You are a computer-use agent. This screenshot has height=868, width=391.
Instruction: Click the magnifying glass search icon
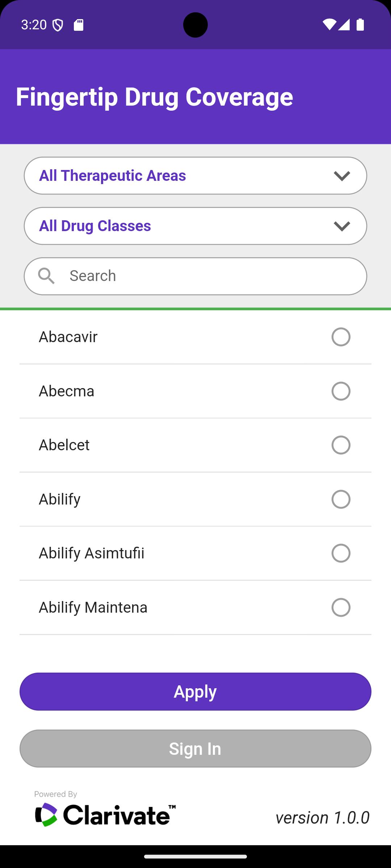click(x=46, y=276)
